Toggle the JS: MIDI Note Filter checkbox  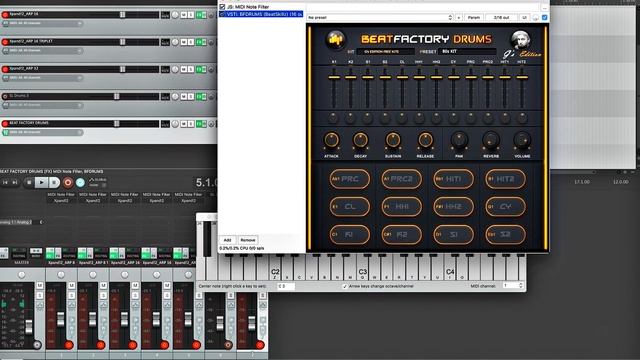(222, 7)
